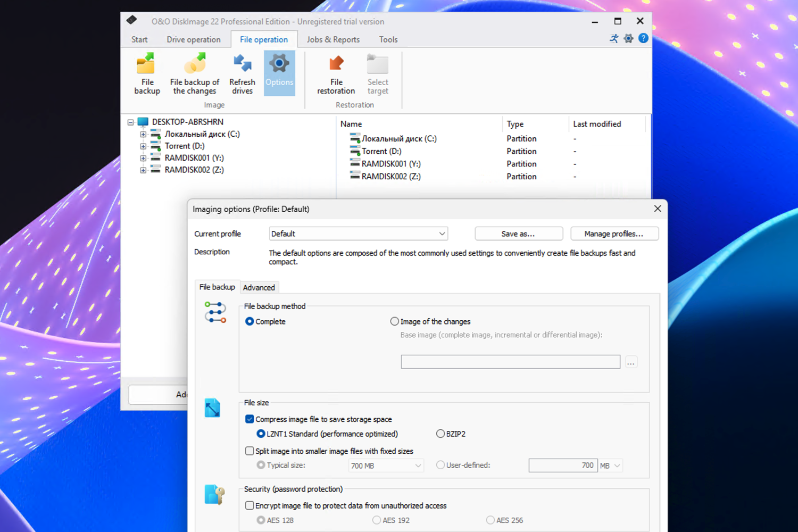Select the Typical size radio option
798x532 pixels.
(x=261, y=465)
